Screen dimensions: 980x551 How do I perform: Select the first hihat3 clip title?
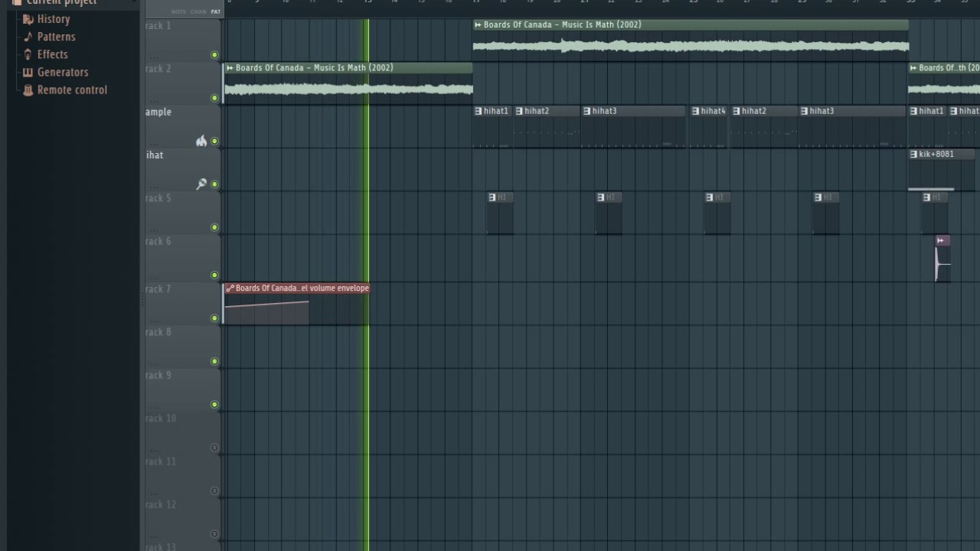pyautogui.click(x=604, y=111)
